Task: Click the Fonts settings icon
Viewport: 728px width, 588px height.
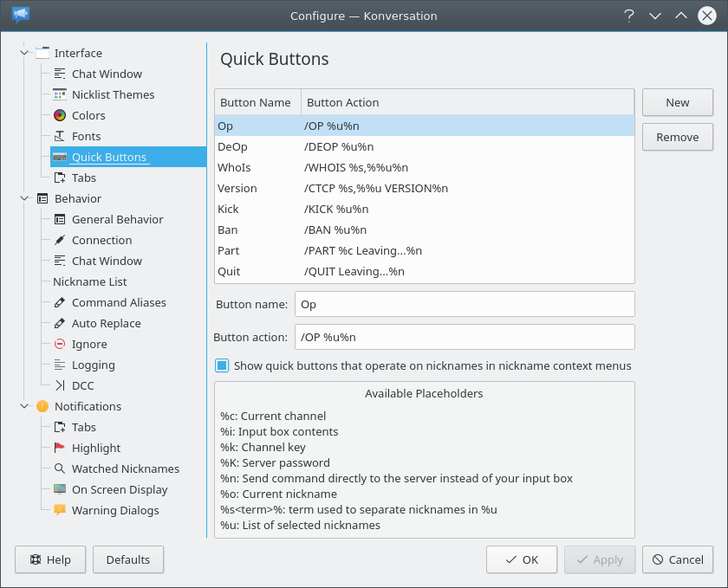Action: pos(58,136)
